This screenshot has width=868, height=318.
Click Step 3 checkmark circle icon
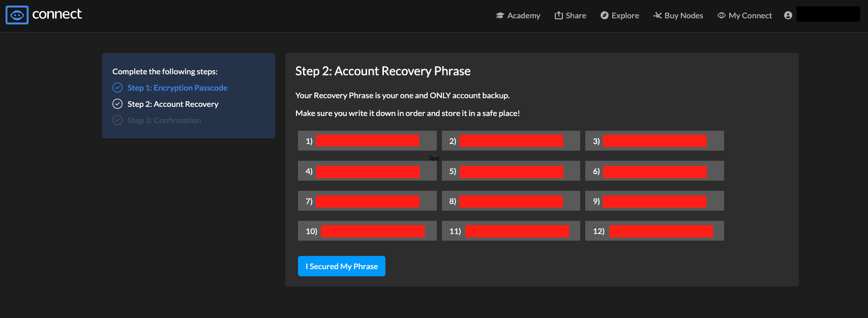click(x=117, y=120)
